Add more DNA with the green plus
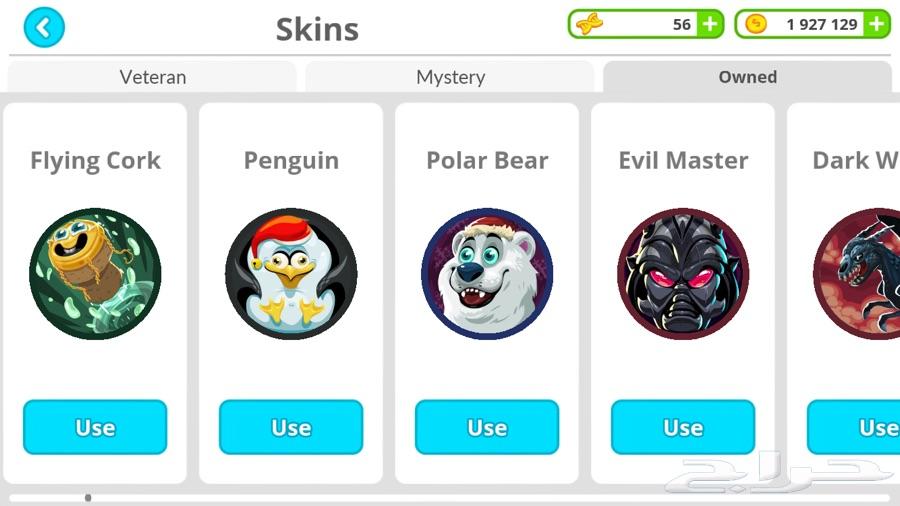Image resolution: width=900 pixels, height=506 pixels. tap(711, 24)
